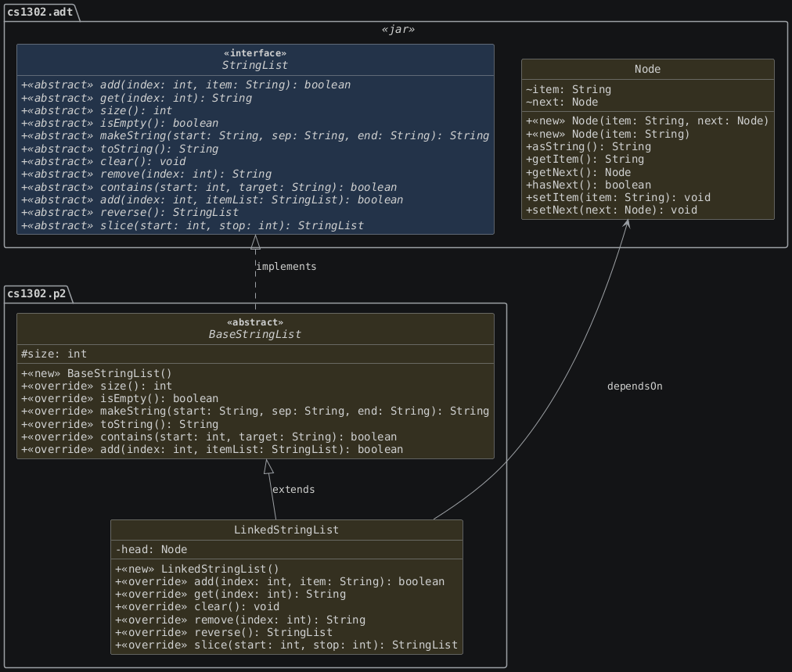Click the cs1302.p2 package tab label
Screen dimensions: 792x672
pos(36,294)
